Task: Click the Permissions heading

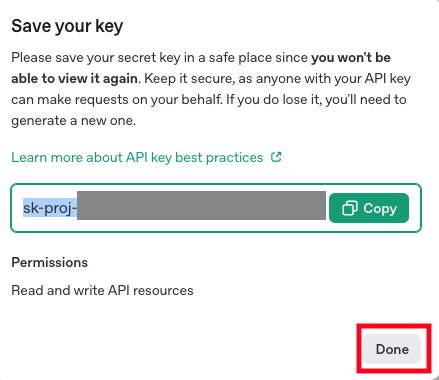Action: point(49,263)
